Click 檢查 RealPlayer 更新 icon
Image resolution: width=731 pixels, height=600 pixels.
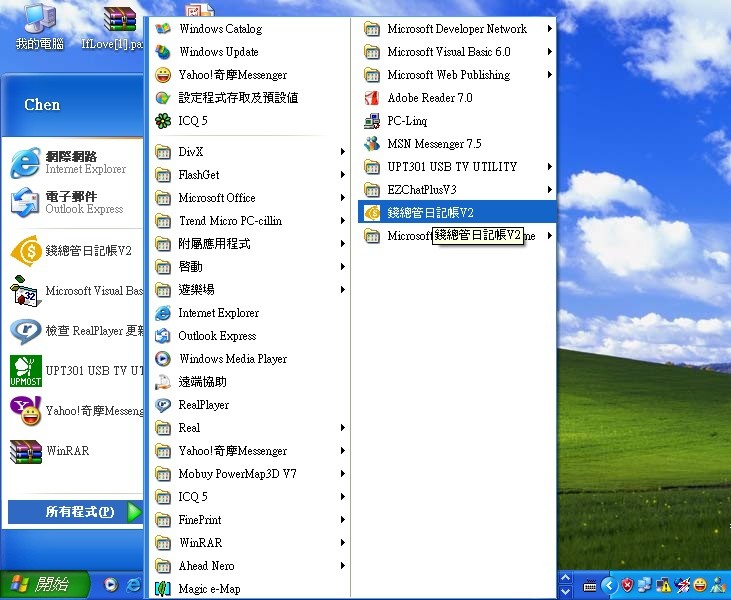click(26, 331)
